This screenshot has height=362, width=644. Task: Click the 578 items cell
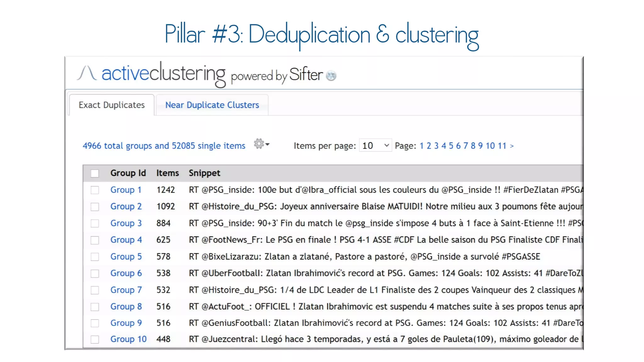tap(164, 256)
